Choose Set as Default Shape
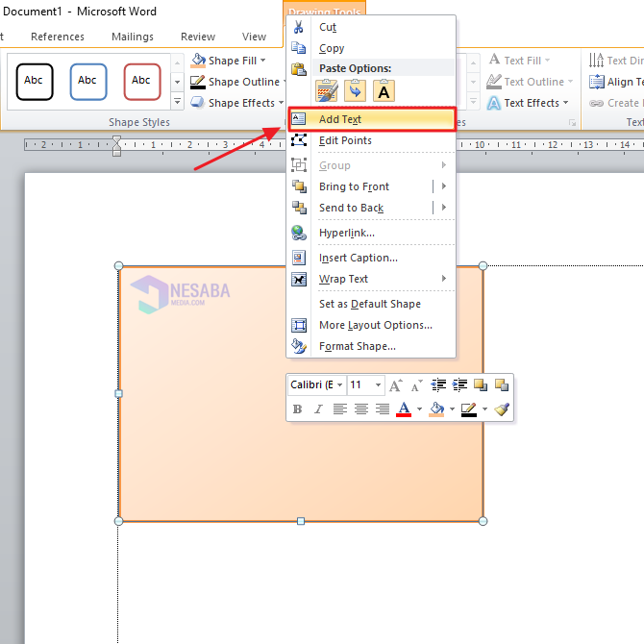The image size is (644, 644). (370, 304)
